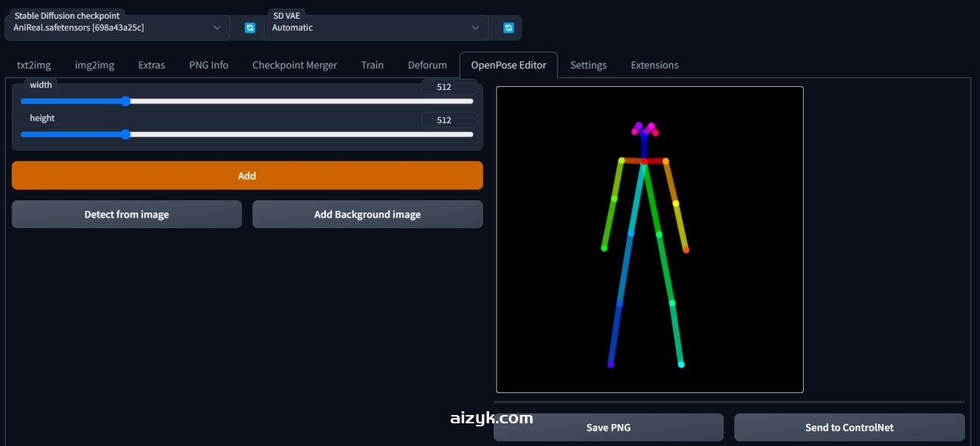Click the width slider handle

tap(126, 101)
